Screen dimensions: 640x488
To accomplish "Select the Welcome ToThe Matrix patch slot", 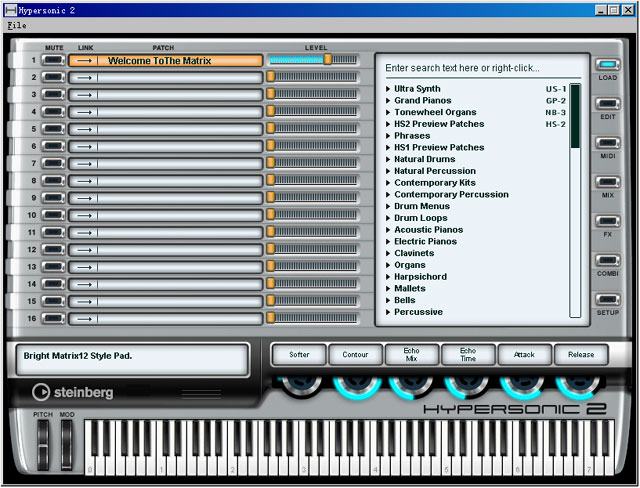I will (165, 61).
